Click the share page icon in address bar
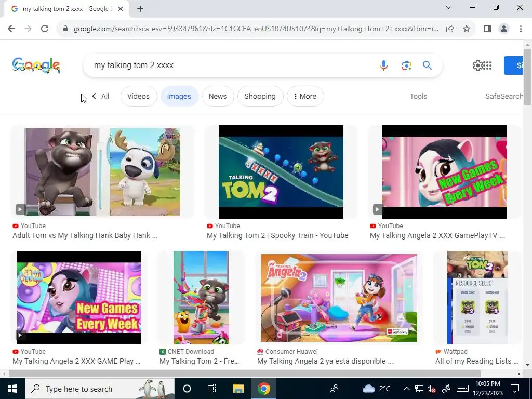This screenshot has height=399, width=532. [450, 29]
